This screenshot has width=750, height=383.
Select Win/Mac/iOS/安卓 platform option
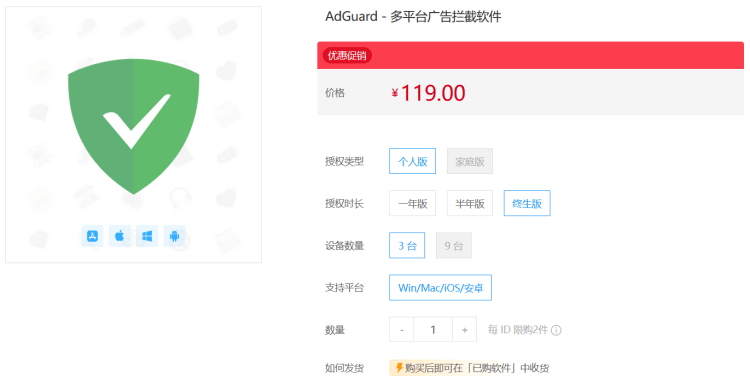pos(441,287)
